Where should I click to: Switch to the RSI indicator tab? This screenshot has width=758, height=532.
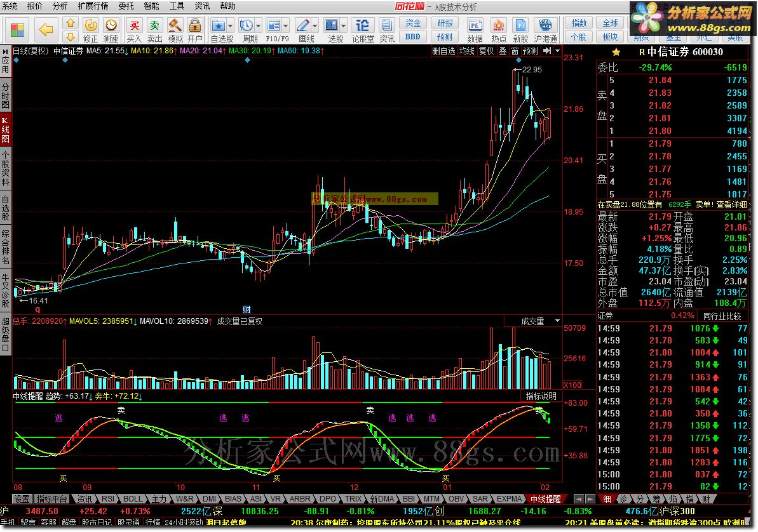click(x=108, y=498)
